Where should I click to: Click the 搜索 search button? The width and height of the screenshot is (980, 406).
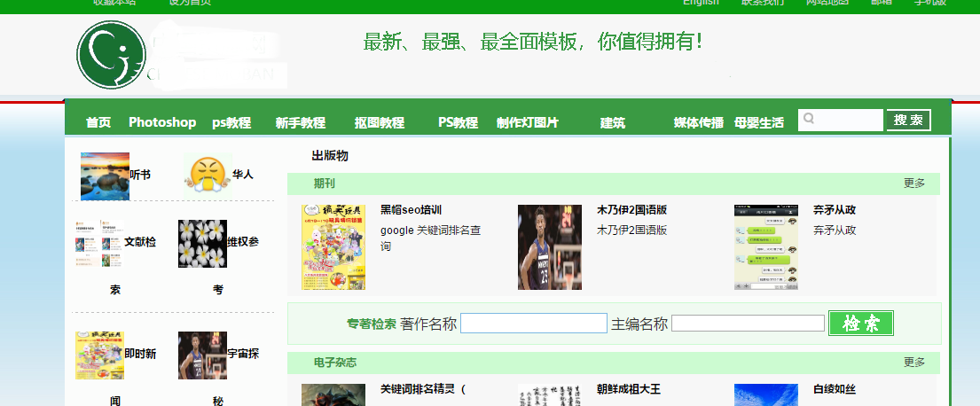(x=909, y=120)
